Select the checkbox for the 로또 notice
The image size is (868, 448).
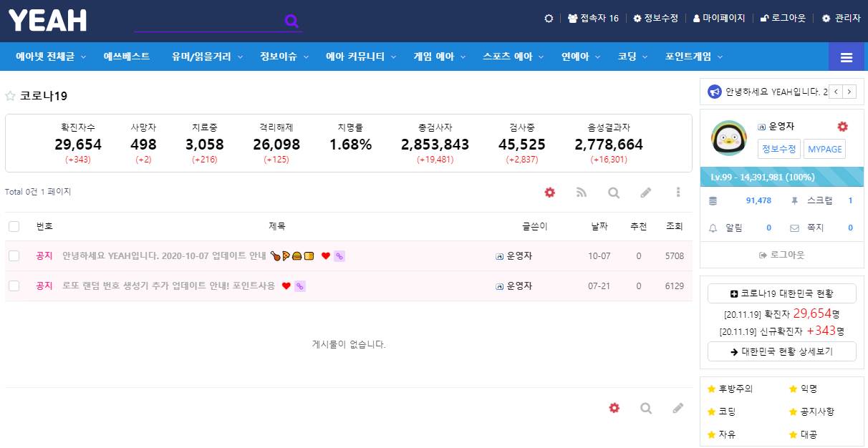pyautogui.click(x=14, y=286)
